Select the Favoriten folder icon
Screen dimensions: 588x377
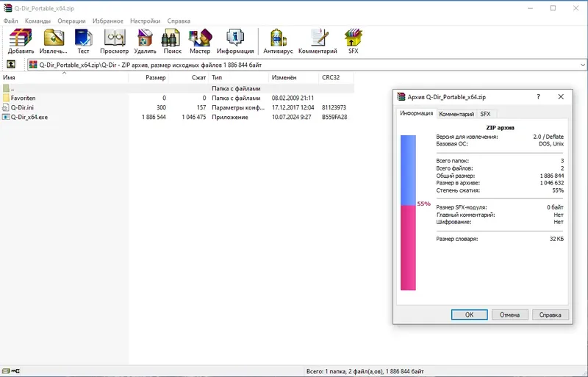click(x=6, y=98)
